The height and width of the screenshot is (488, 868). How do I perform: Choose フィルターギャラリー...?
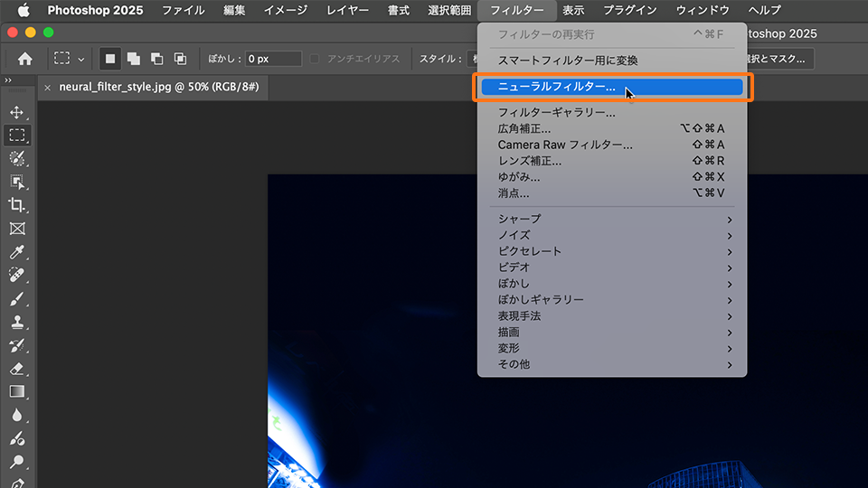612,112
